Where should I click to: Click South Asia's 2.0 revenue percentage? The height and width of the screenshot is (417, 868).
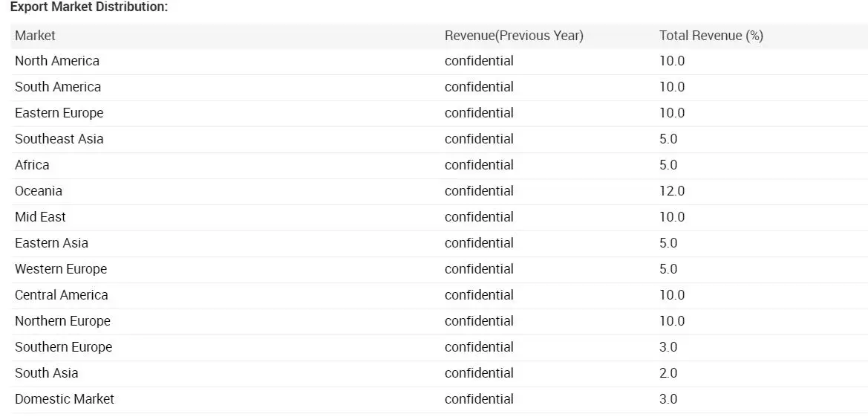click(668, 373)
